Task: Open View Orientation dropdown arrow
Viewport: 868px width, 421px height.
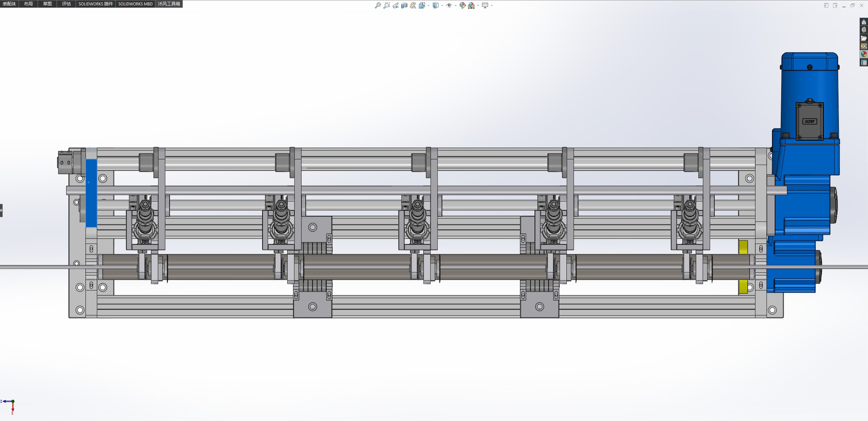Action: click(x=428, y=5)
